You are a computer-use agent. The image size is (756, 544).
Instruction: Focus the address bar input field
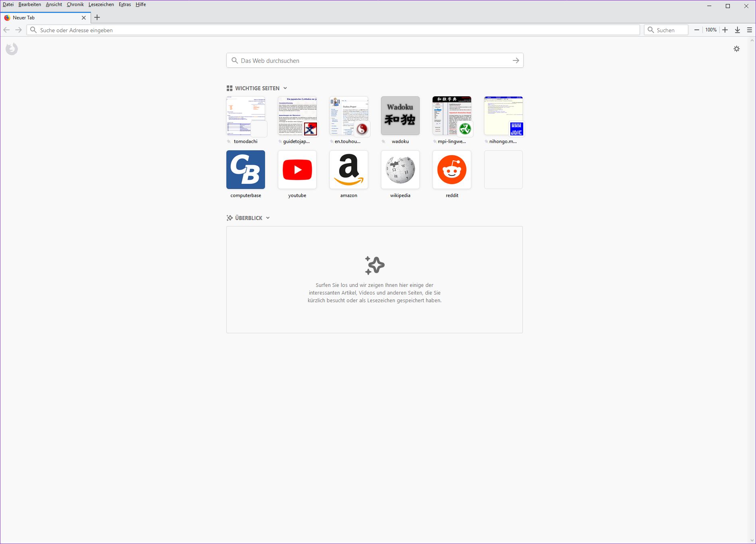point(333,30)
